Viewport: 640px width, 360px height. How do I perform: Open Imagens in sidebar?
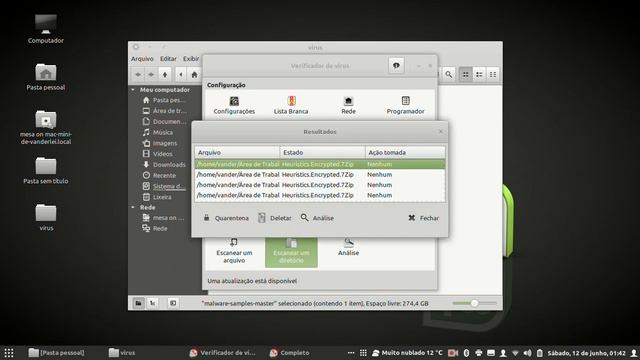coord(160,143)
